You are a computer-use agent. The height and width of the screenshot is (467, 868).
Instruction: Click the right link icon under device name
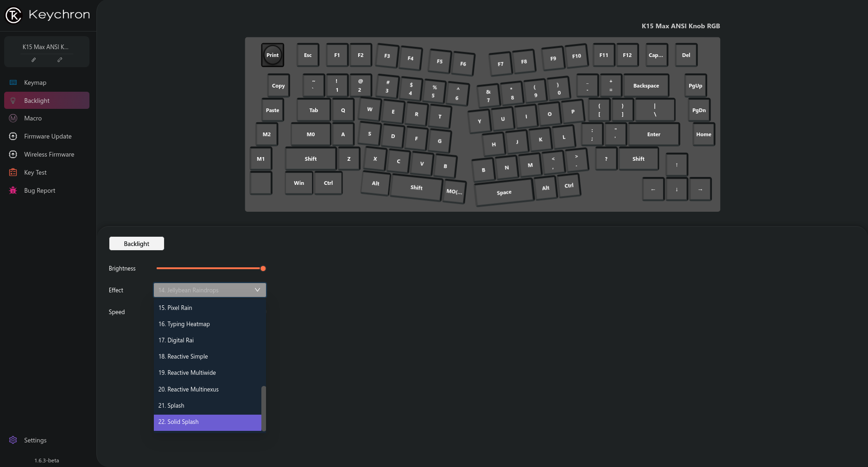(x=60, y=60)
